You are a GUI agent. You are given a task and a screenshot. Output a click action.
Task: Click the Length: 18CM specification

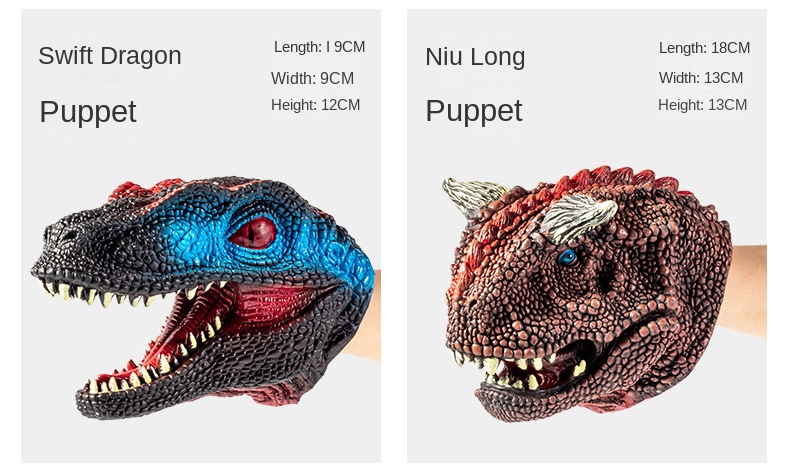(704, 48)
